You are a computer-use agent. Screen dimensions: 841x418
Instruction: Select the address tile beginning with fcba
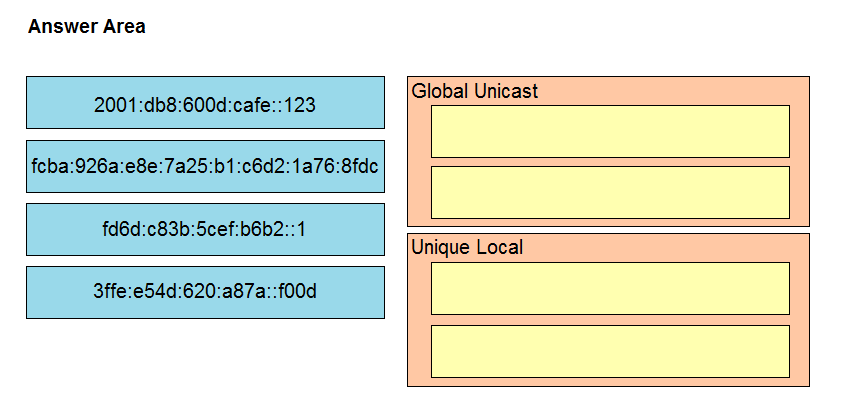[x=205, y=166]
